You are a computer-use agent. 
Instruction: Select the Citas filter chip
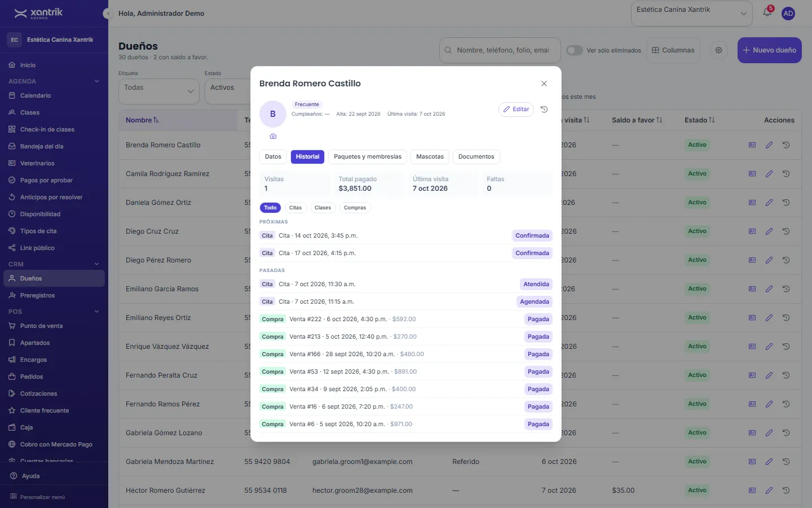[x=295, y=208]
